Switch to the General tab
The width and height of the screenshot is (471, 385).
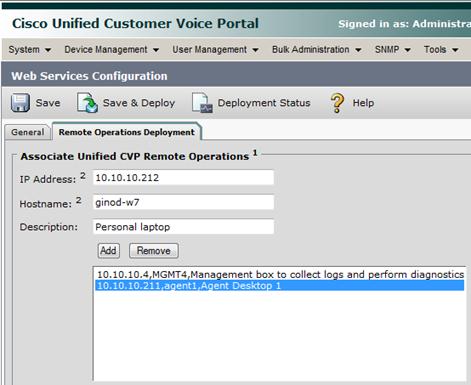point(27,132)
